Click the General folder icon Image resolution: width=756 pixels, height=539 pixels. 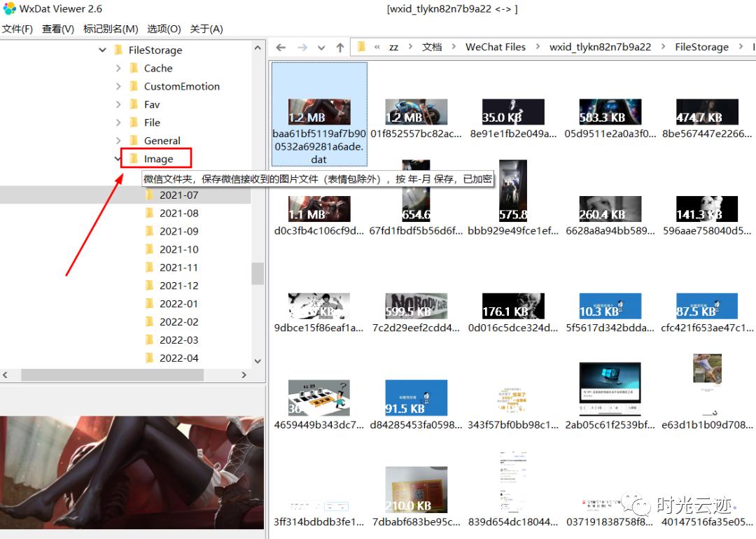pos(134,141)
